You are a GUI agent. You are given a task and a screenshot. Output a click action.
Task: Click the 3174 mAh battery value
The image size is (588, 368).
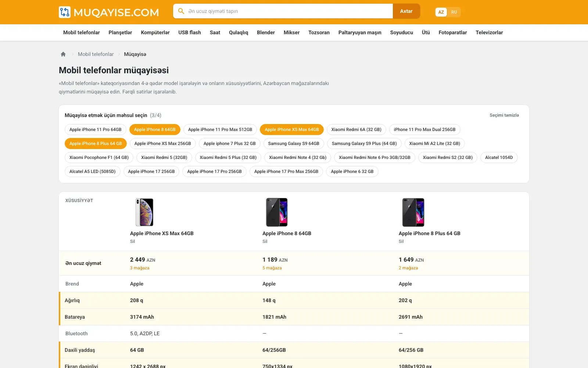click(142, 317)
